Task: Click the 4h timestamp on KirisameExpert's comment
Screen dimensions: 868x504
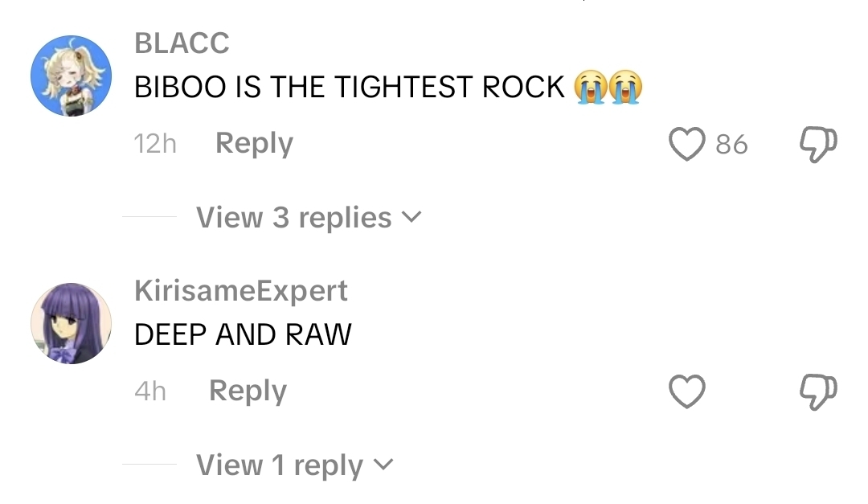Action: pyautogui.click(x=150, y=391)
